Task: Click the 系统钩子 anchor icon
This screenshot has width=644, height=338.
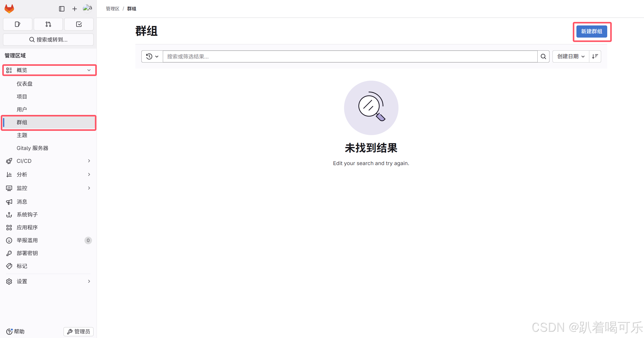Action: 9,215
